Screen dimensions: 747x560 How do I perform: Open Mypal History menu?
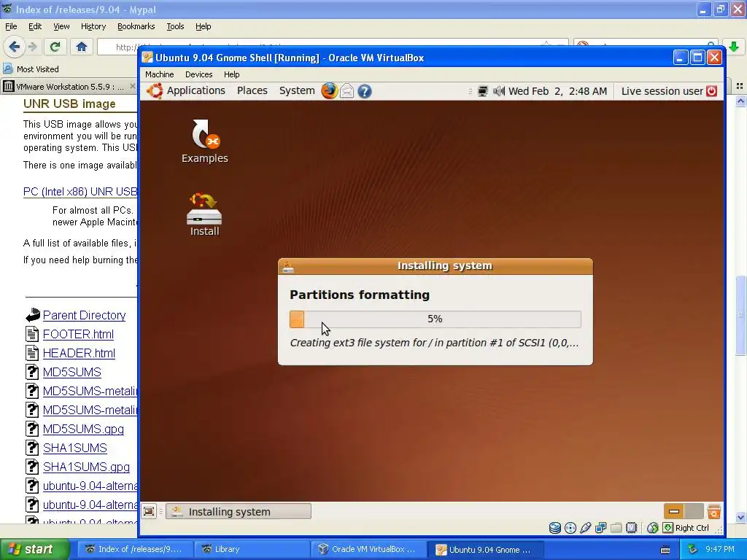93,26
